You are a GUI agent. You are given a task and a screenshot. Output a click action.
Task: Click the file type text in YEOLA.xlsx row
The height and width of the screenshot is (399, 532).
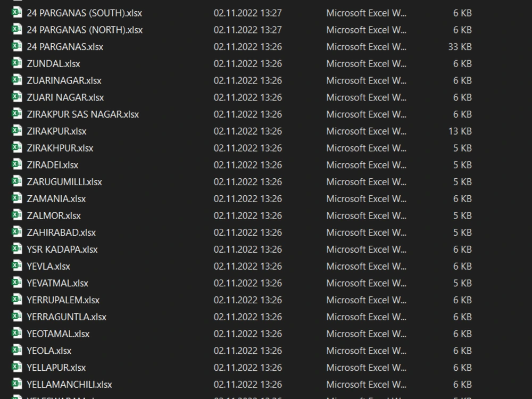366,351
